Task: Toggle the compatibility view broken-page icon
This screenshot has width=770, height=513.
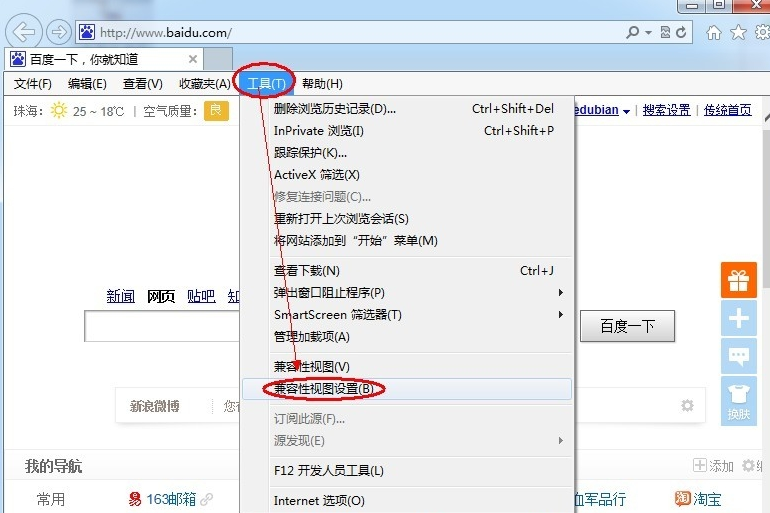Action: click(x=665, y=32)
